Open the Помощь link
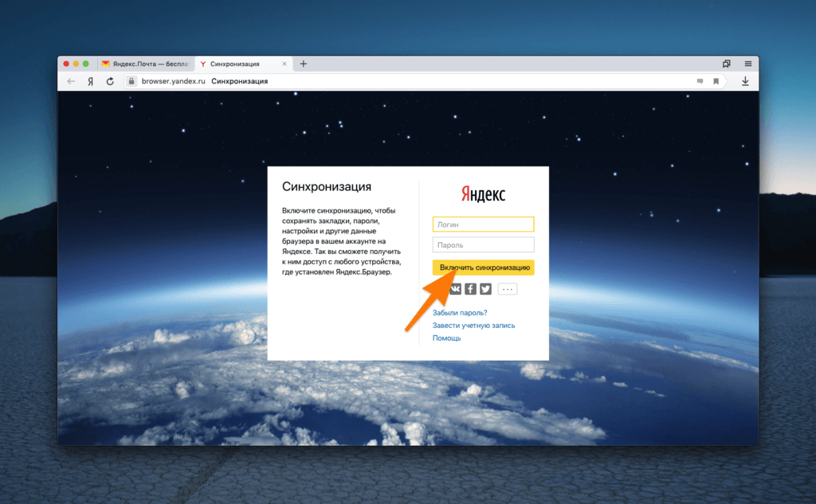 (446, 338)
